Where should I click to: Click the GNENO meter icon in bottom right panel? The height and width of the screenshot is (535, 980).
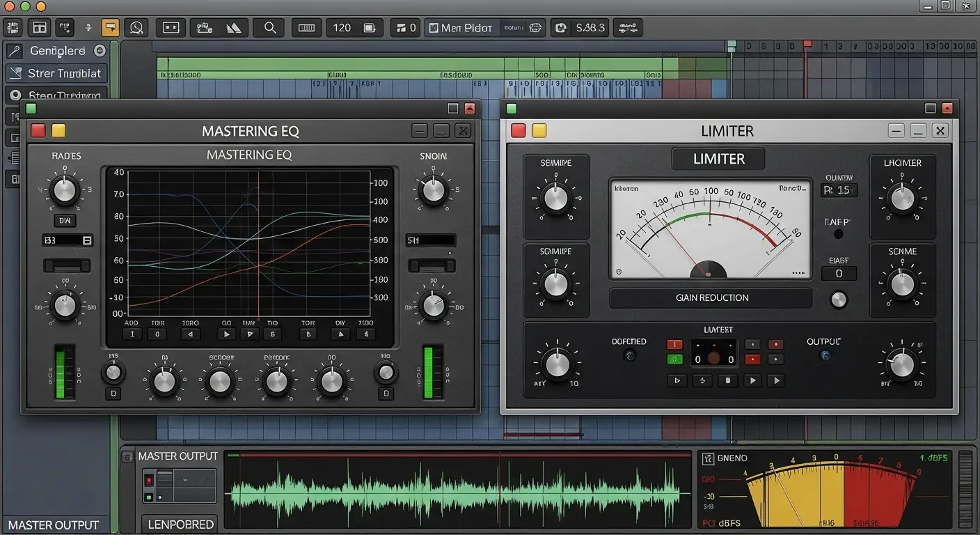(709, 458)
